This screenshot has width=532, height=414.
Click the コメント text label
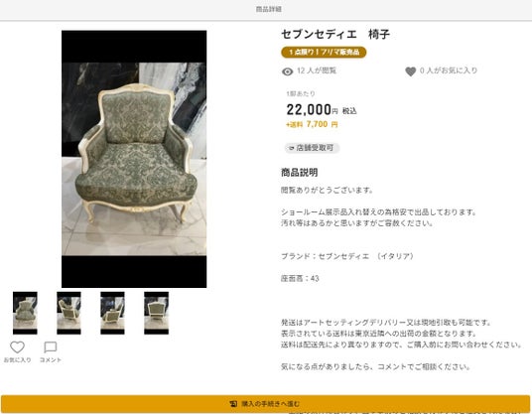coord(51,359)
